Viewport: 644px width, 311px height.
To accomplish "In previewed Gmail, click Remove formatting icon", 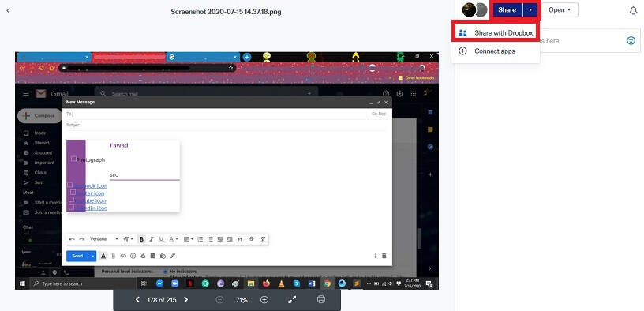I will pyautogui.click(x=263, y=239).
